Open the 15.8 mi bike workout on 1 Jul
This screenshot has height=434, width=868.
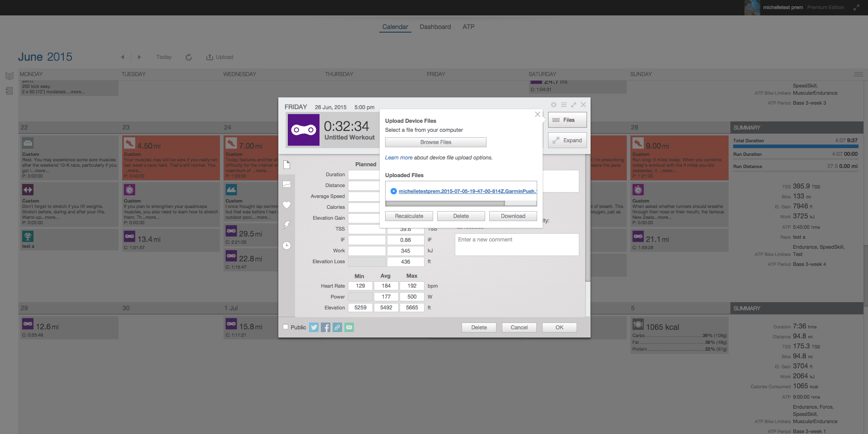[251, 328]
